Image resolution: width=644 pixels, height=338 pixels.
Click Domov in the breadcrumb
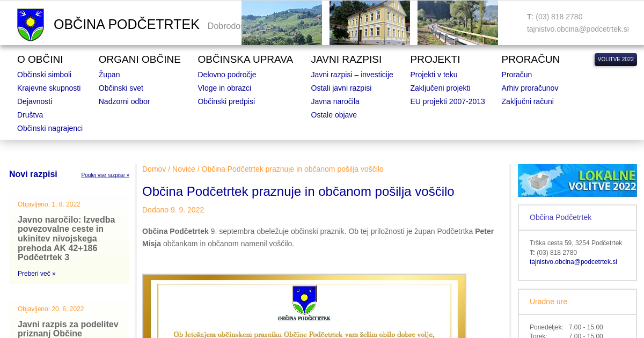(154, 169)
